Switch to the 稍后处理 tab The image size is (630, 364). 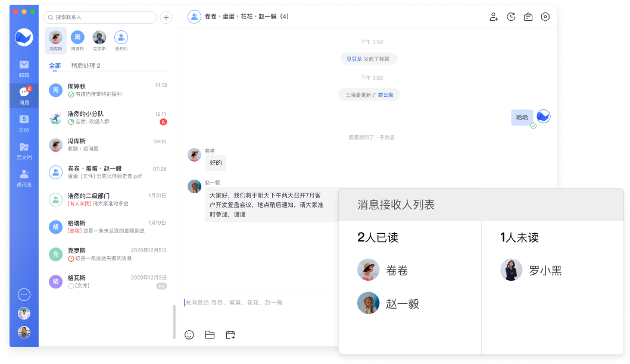coord(86,65)
